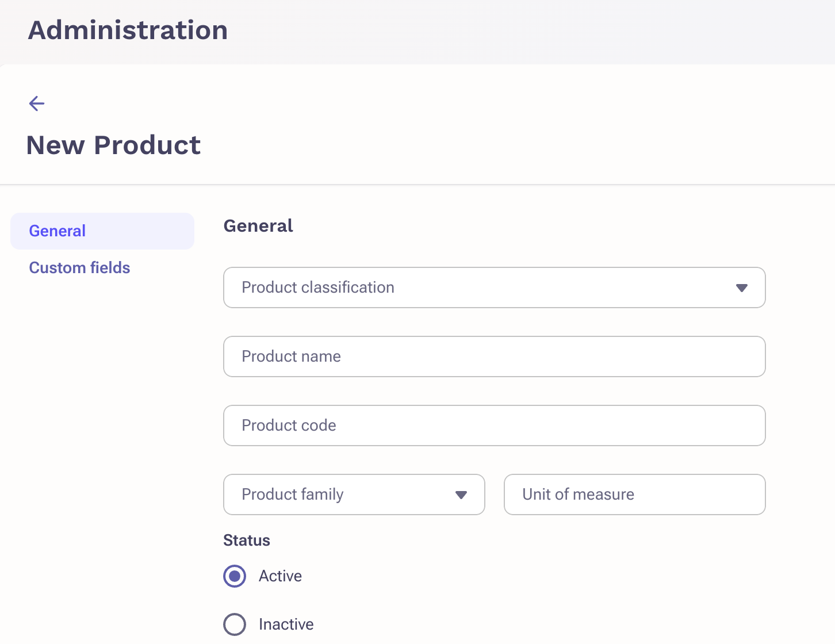Click the Inactive label text

[x=286, y=624]
